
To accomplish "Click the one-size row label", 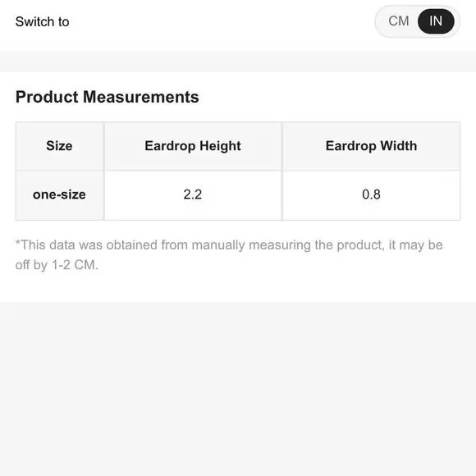I will click(x=59, y=195).
